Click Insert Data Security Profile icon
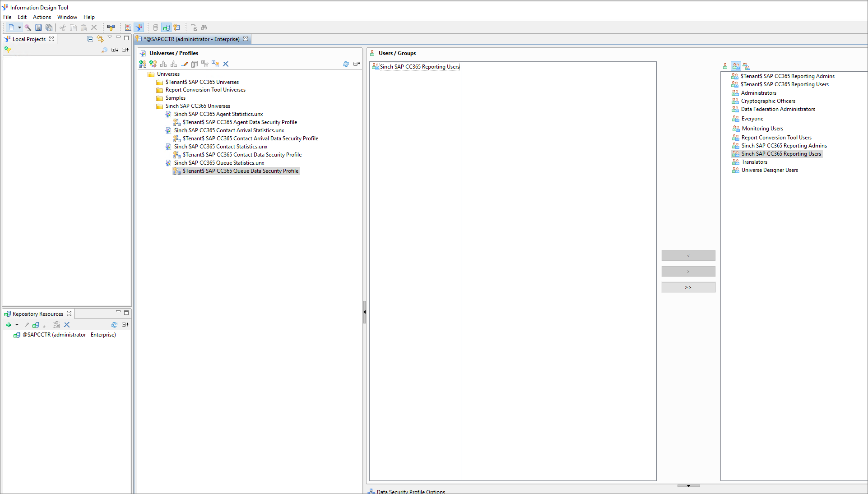The image size is (868, 494). point(143,64)
